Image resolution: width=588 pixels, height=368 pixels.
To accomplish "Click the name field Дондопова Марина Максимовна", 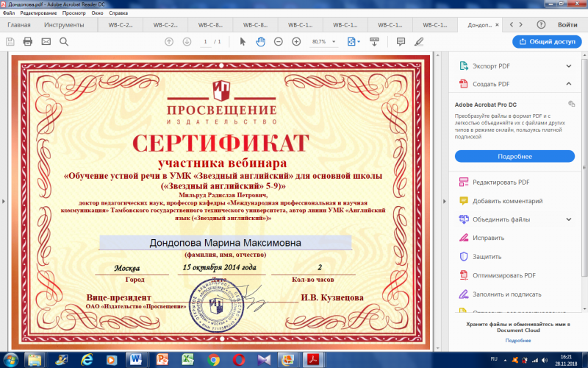I will click(226, 243).
